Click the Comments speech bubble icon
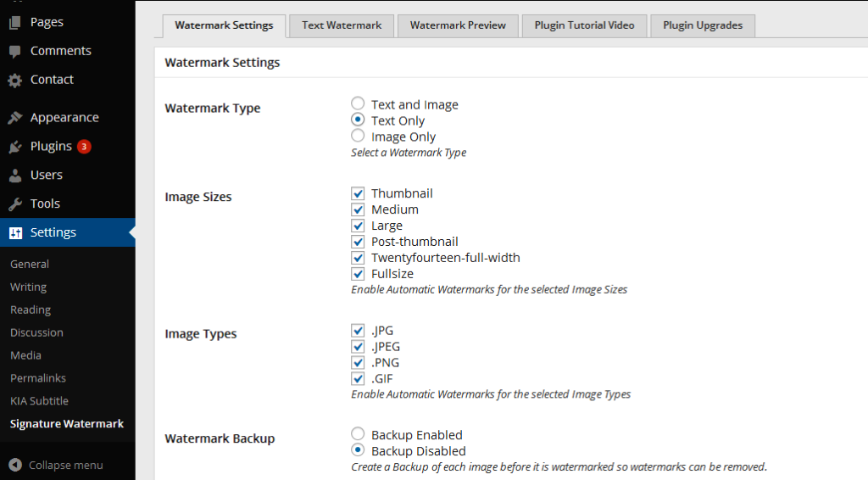The width and height of the screenshot is (868, 480). tap(15, 51)
